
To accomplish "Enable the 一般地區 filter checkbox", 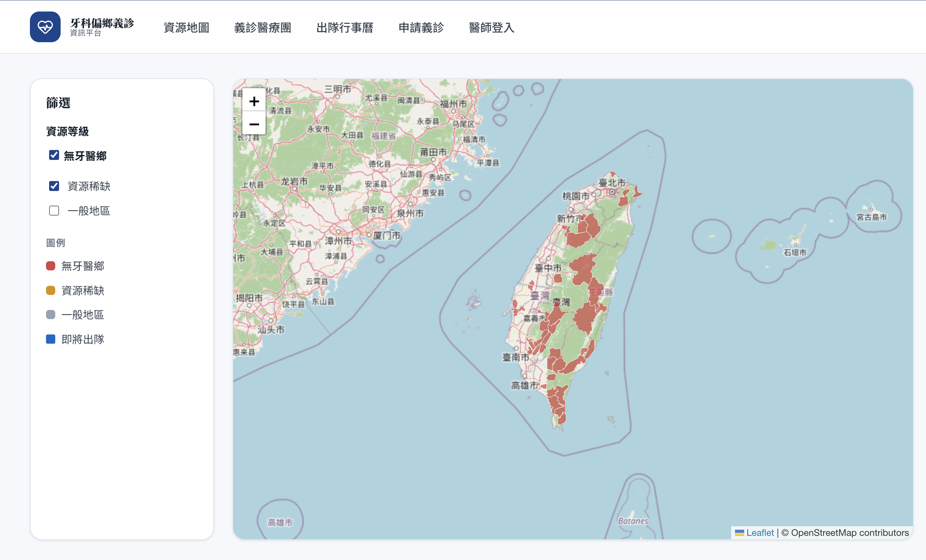I will pyautogui.click(x=54, y=211).
